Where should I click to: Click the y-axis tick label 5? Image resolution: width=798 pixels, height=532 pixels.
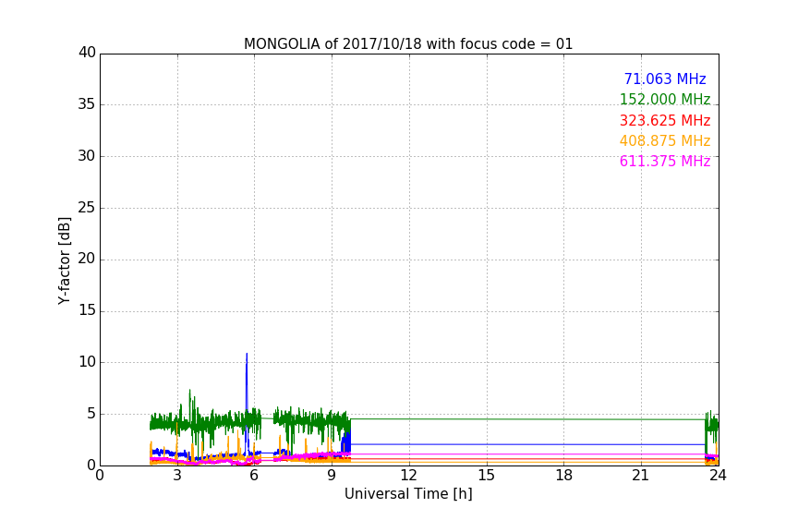click(x=91, y=414)
